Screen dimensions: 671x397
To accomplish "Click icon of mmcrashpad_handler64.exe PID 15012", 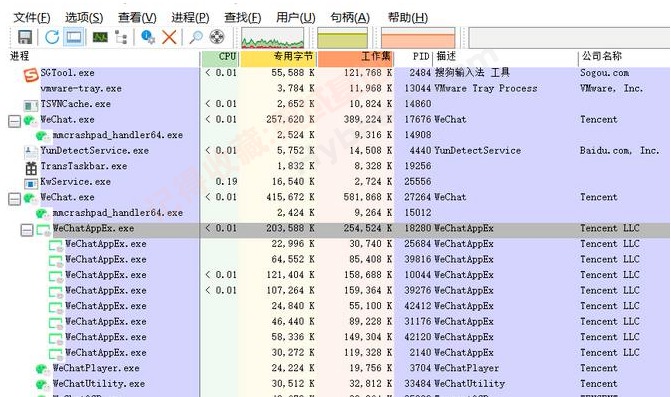I will click(x=42, y=213).
